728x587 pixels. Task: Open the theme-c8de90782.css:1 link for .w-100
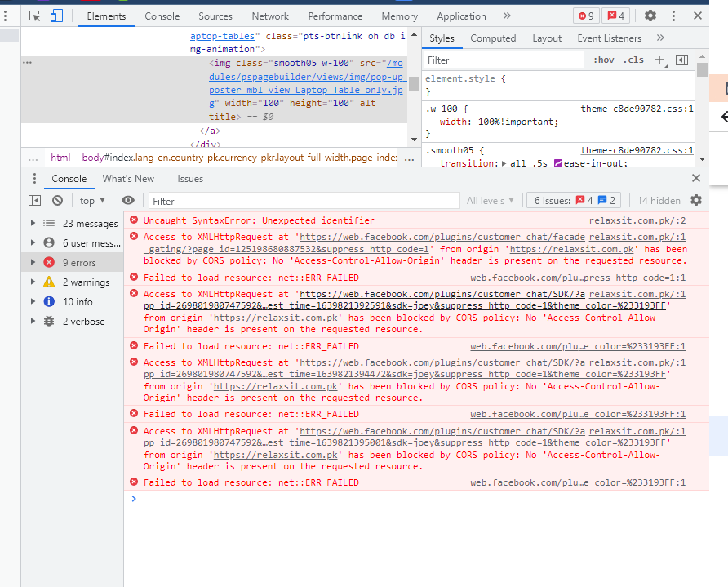tap(637, 109)
